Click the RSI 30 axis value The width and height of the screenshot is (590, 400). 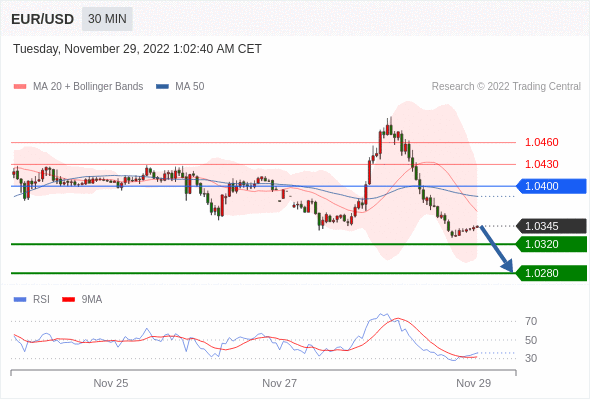coord(531,358)
